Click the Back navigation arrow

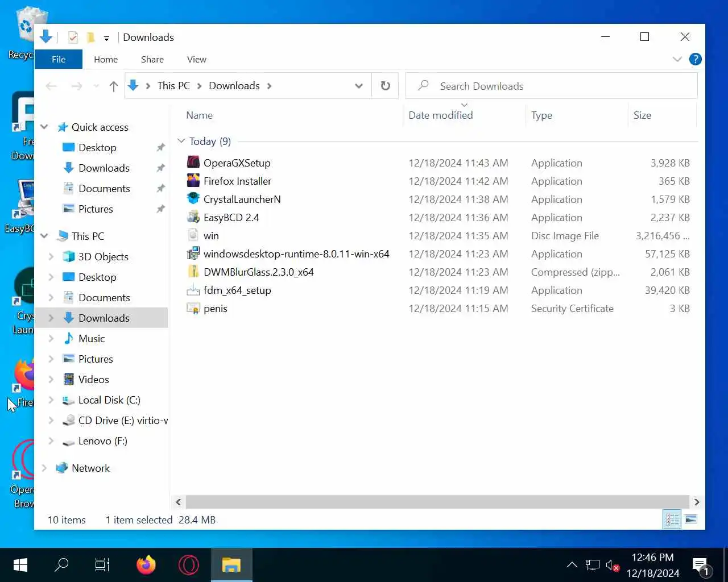[51, 86]
